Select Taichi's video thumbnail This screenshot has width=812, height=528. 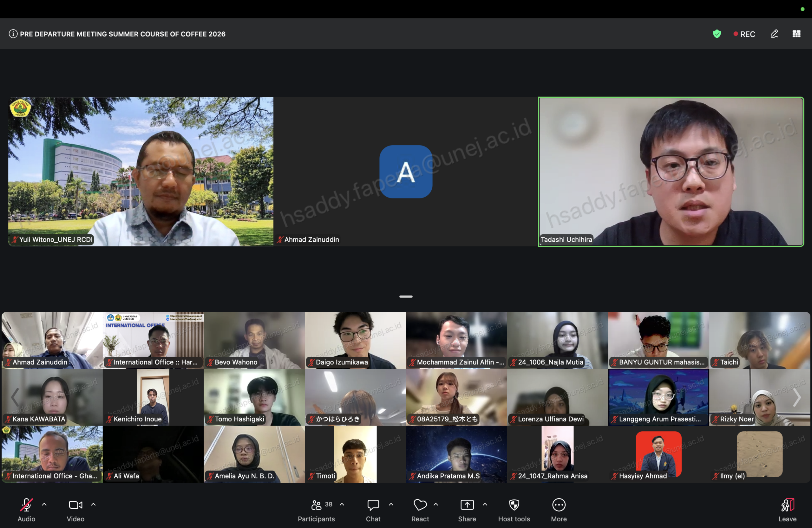click(x=759, y=340)
